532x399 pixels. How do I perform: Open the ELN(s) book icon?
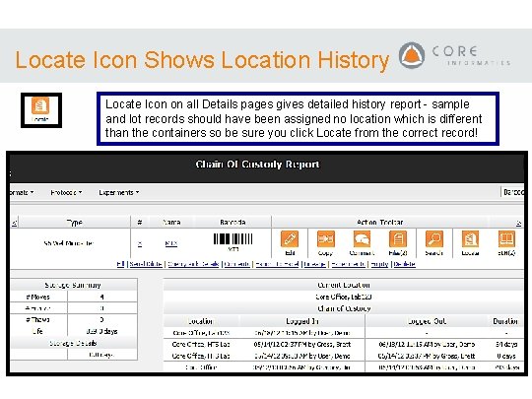506,239
